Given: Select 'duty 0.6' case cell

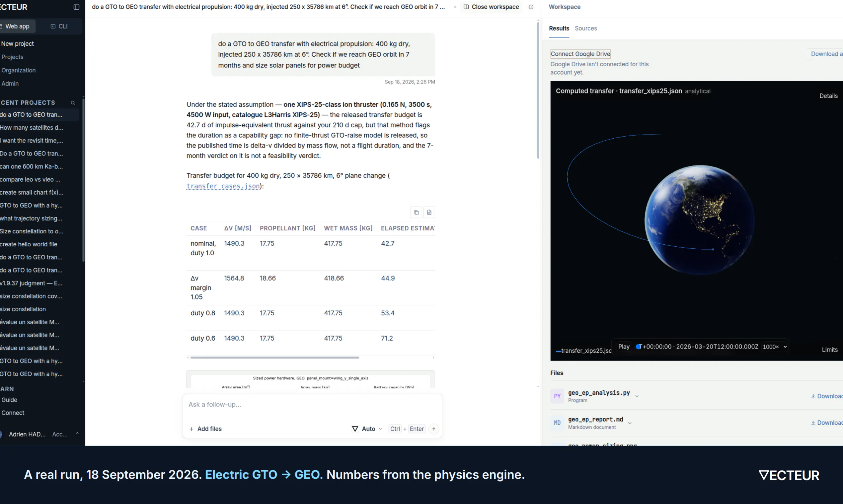Looking at the screenshot, I should pos(202,338).
